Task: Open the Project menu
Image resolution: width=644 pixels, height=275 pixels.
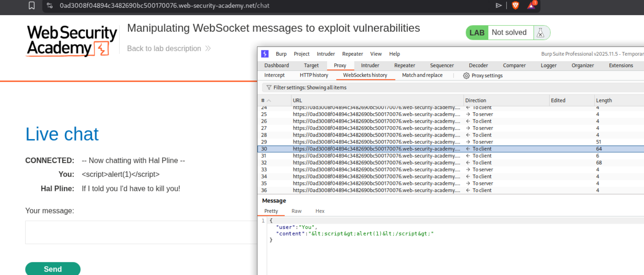Action: click(x=301, y=54)
